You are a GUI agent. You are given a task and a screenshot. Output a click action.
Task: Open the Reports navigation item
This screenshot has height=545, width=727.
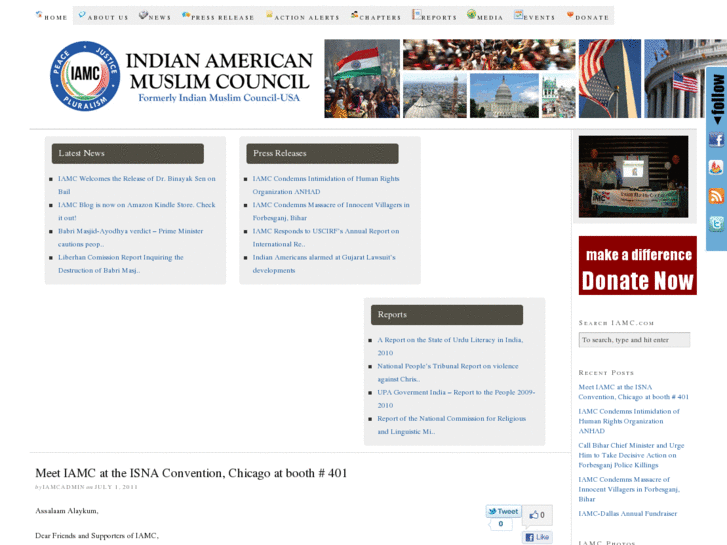tap(434, 16)
